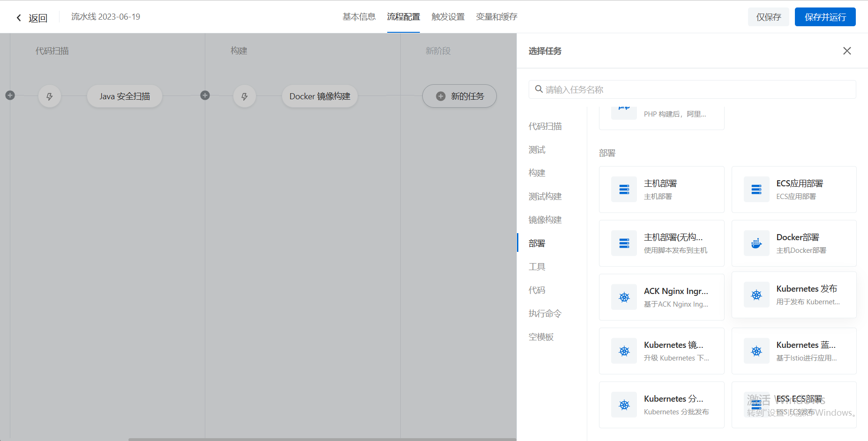This screenshot has width=868, height=441.
Task: Click the pipeline name 流水线 2023-06-19
Action: pyautogui.click(x=105, y=17)
